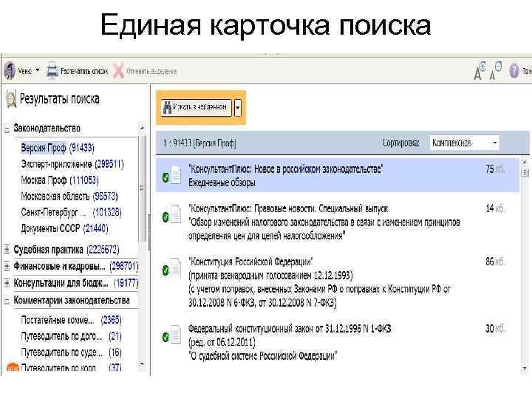This screenshot has width=532, height=399.
Task: Expand the Консультации для бюдж... section
Action: pyautogui.click(x=7, y=282)
